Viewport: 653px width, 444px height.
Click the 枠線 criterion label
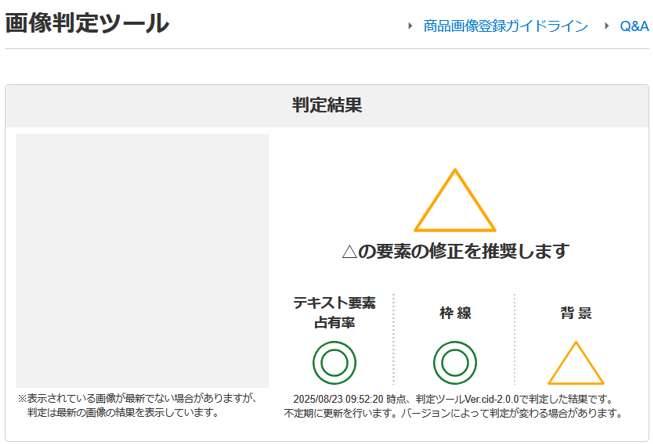click(x=455, y=313)
